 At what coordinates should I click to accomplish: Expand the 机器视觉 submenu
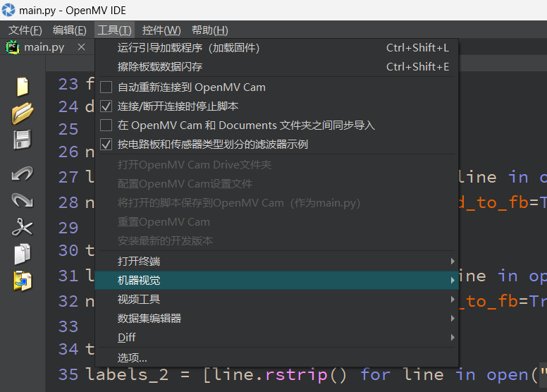point(276,281)
